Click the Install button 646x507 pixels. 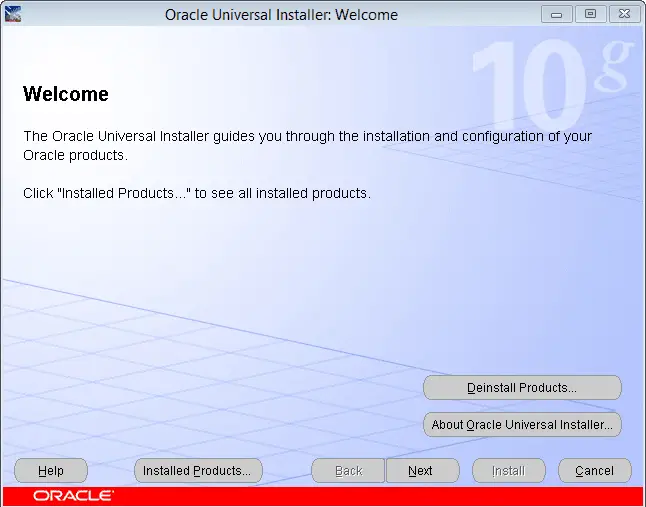[509, 471]
